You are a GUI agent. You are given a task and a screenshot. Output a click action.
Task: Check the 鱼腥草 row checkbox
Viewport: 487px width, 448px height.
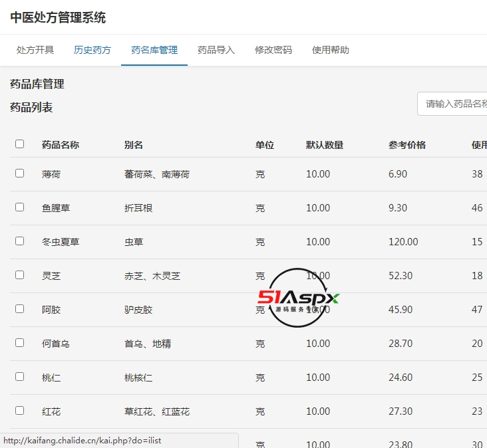coord(19,207)
